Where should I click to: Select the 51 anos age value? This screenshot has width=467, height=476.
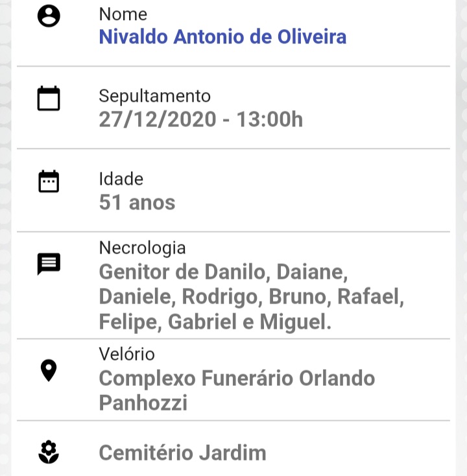(137, 202)
